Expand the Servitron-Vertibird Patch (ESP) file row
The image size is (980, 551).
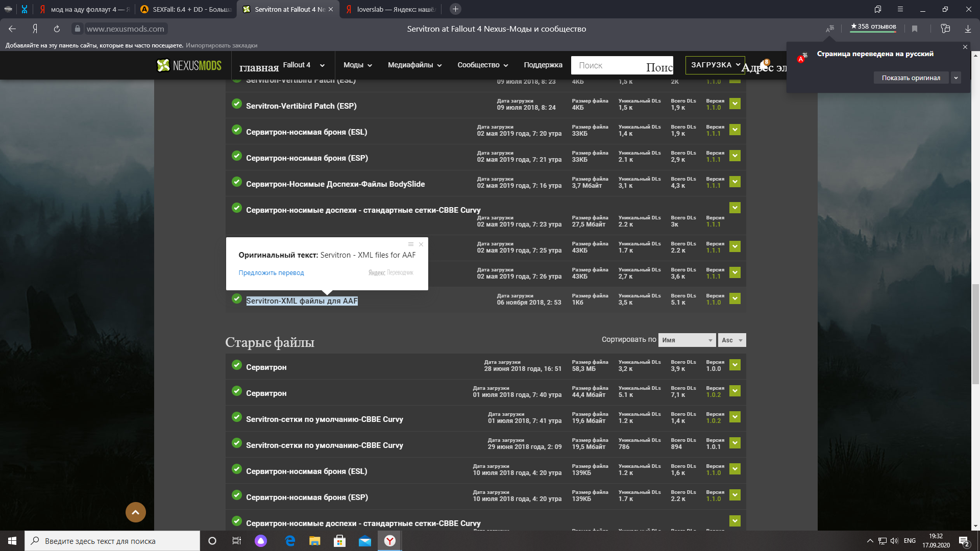tap(735, 104)
